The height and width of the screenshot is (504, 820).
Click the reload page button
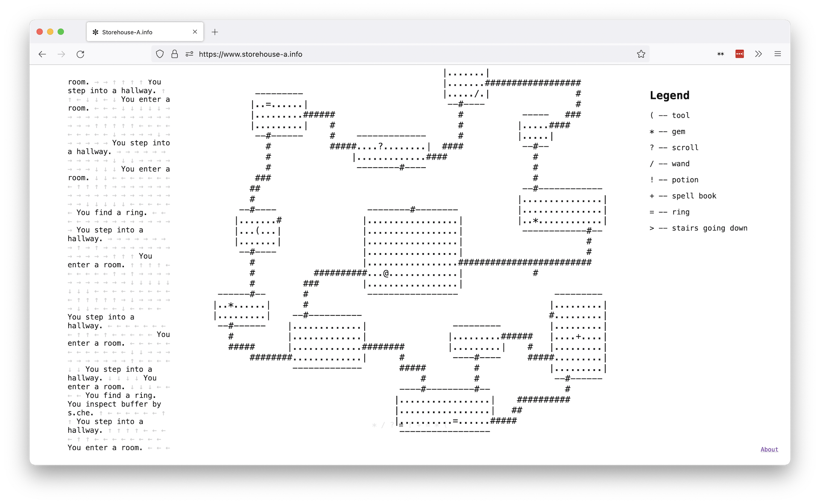pos(82,52)
